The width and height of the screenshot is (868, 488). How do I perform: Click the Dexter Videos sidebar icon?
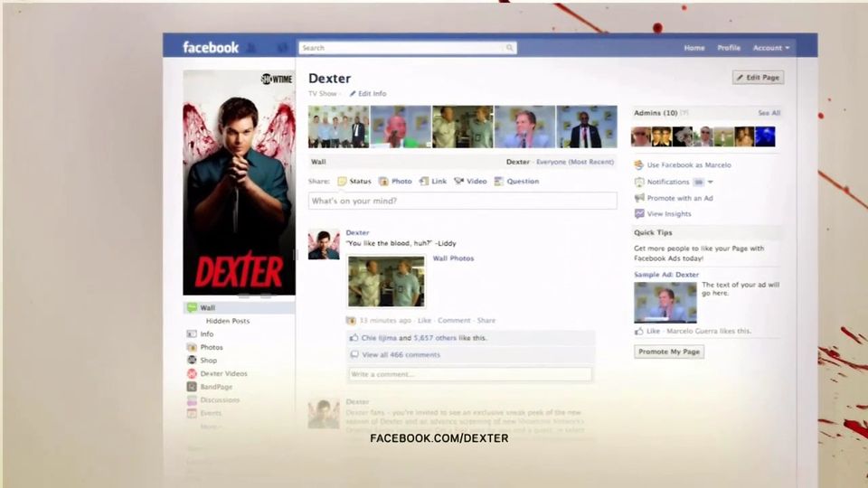(192, 373)
